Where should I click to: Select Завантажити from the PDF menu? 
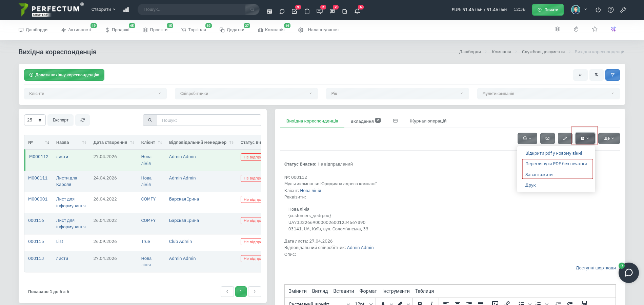point(539,175)
